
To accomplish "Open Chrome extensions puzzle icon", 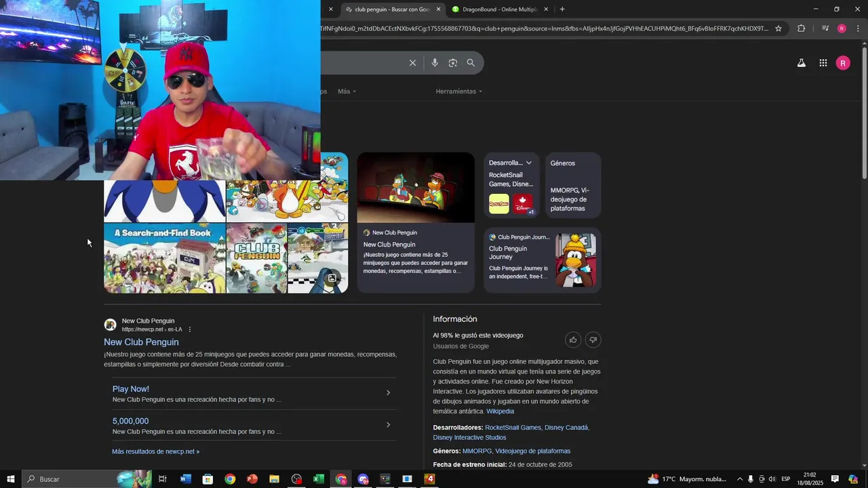I will [x=801, y=28].
